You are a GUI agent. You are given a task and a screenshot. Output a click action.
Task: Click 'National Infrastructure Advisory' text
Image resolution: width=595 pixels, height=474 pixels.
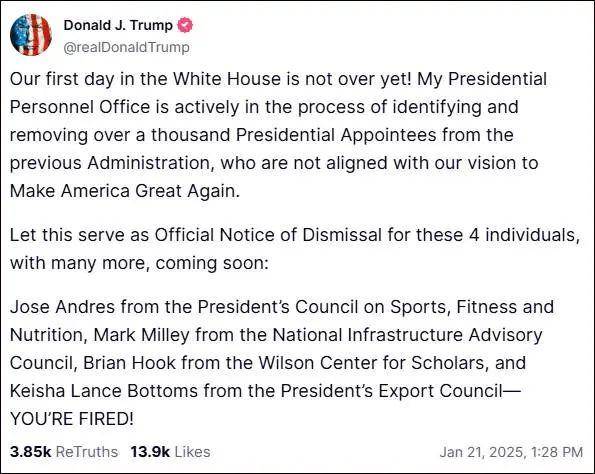[x=408, y=335]
